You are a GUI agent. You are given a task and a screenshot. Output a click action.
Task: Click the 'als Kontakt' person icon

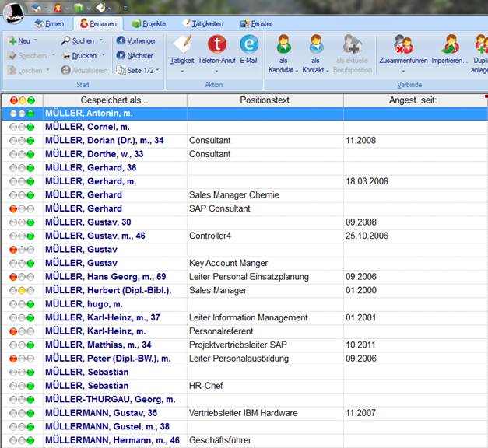[315, 45]
